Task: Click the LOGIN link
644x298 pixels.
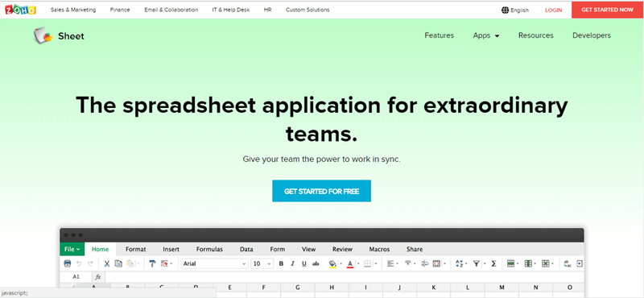Action: (553, 10)
